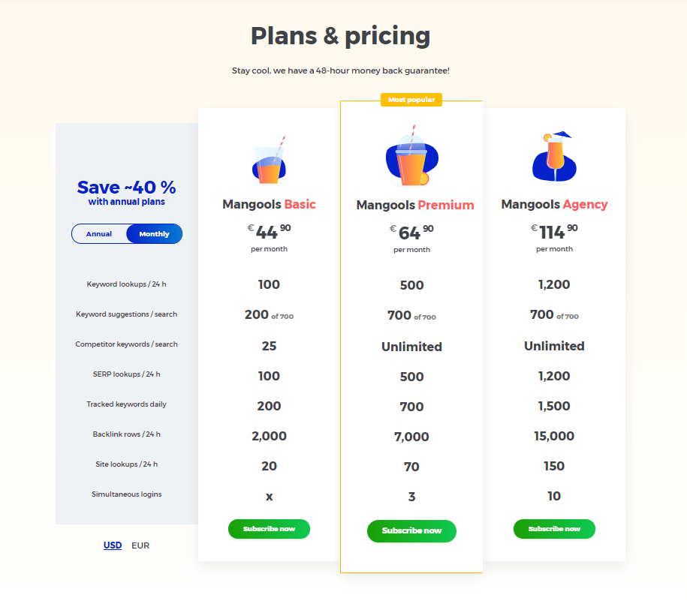
Task: Click the Save ~40 % heading
Action: coord(127,188)
